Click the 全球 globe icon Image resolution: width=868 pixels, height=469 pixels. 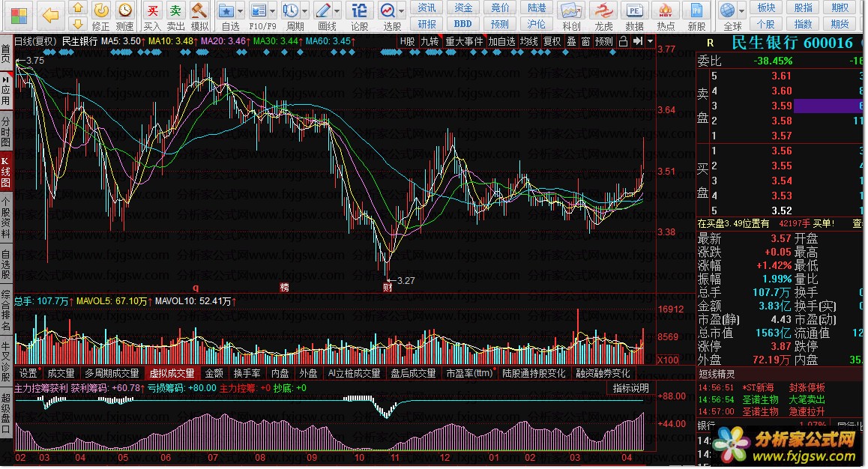click(728, 10)
